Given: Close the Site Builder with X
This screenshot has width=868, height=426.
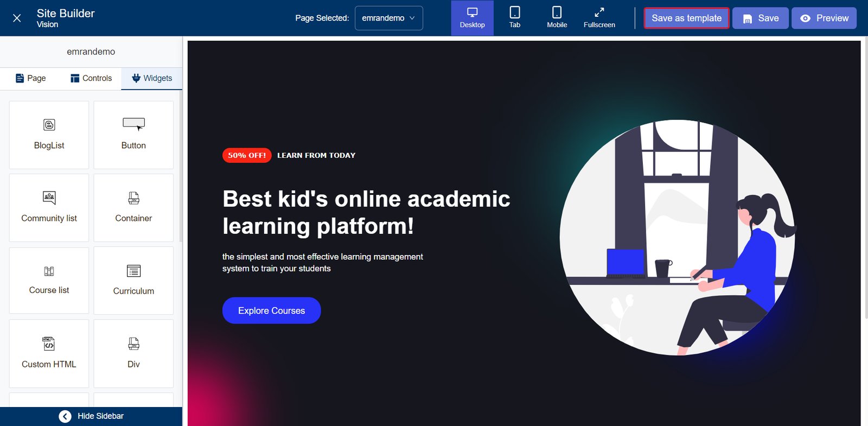Looking at the screenshot, I should click(x=17, y=18).
